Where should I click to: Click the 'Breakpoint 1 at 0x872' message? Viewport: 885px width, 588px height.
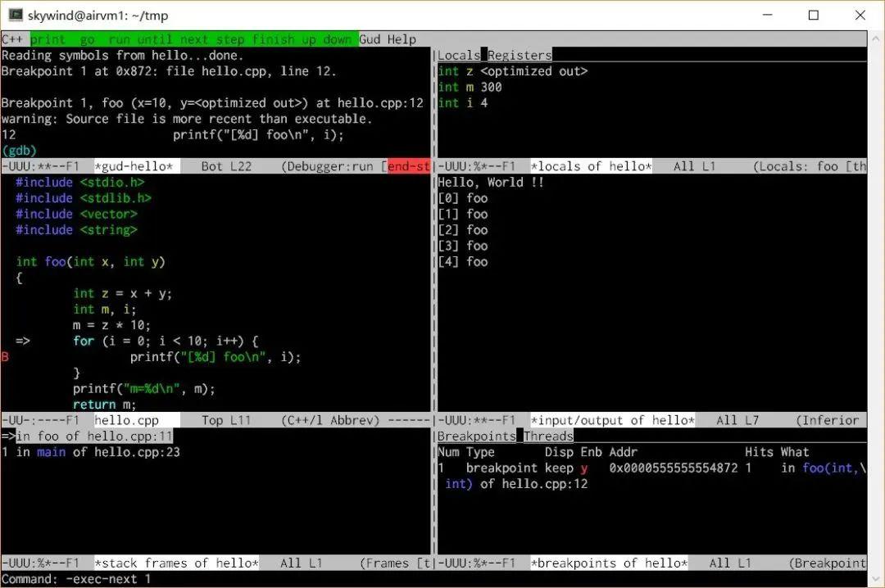pos(169,71)
